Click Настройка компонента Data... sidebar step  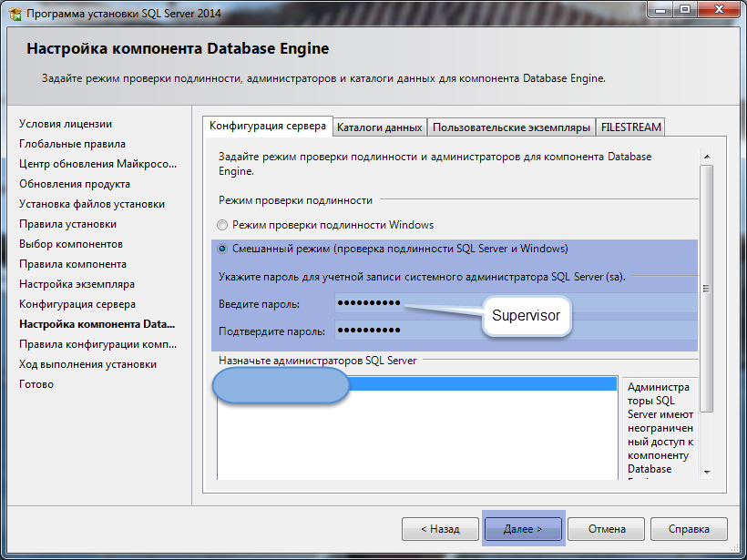97,324
